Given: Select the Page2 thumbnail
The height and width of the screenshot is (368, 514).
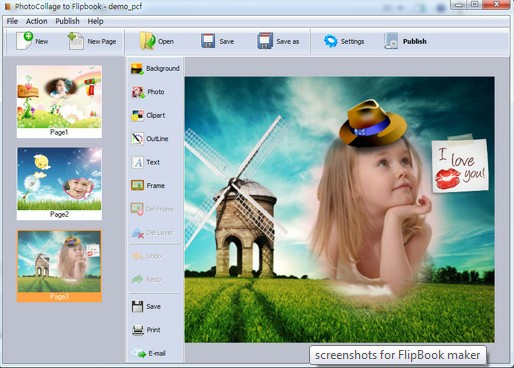Looking at the screenshot, I should pos(59,184).
